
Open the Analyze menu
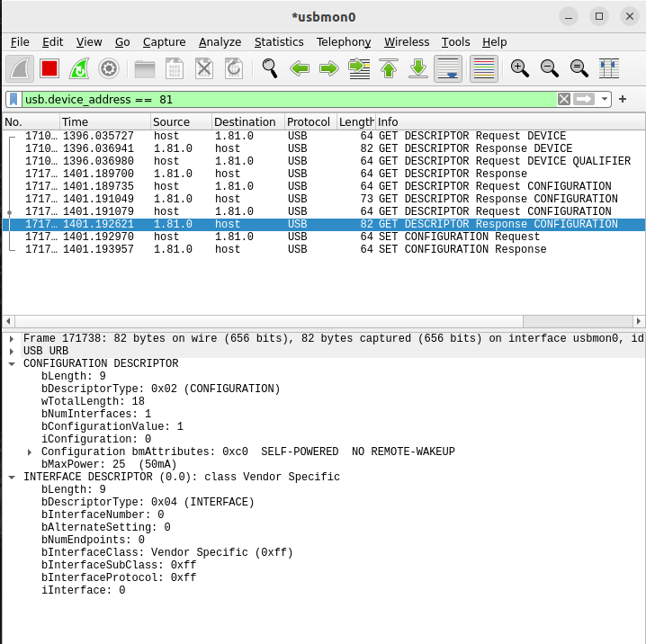click(220, 42)
